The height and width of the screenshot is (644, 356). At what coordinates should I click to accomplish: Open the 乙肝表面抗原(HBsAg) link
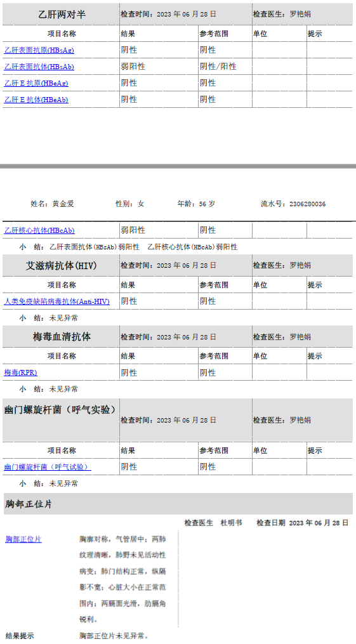(x=39, y=51)
